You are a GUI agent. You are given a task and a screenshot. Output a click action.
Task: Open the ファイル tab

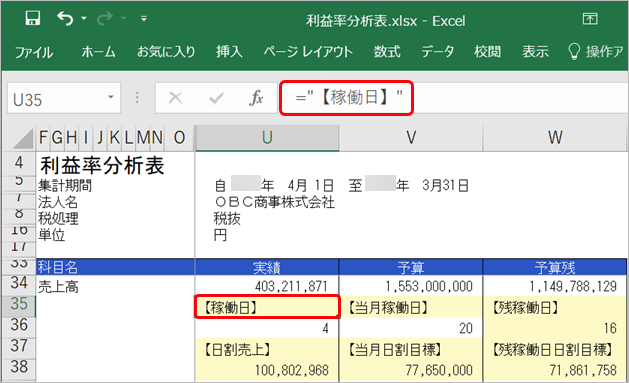click(34, 52)
